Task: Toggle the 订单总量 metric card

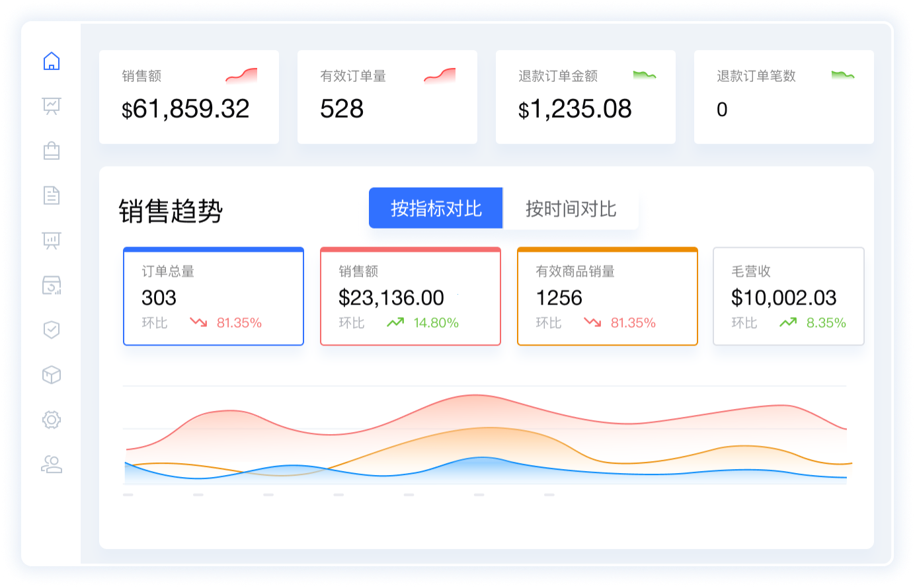Action: point(213,297)
